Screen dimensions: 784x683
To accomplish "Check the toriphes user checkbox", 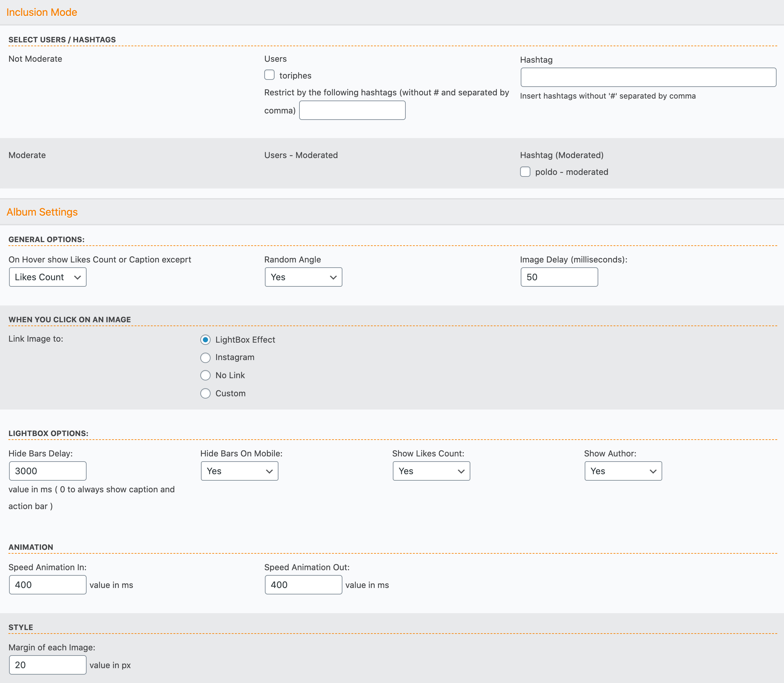I will [x=269, y=75].
